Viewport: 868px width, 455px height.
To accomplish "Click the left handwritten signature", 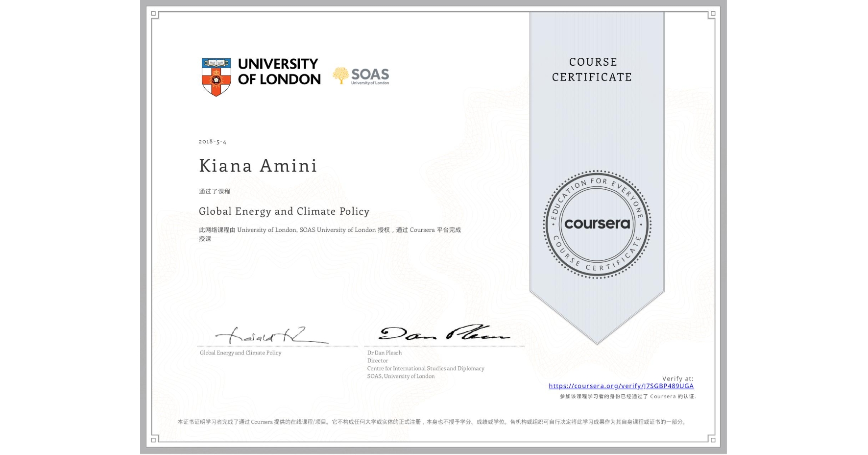I will click(272, 335).
